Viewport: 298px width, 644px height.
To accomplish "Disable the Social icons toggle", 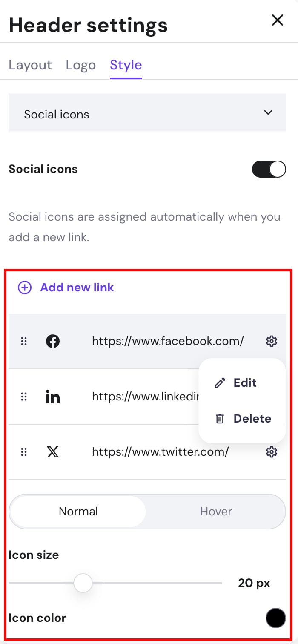I will pyautogui.click(x=269, y=169).
